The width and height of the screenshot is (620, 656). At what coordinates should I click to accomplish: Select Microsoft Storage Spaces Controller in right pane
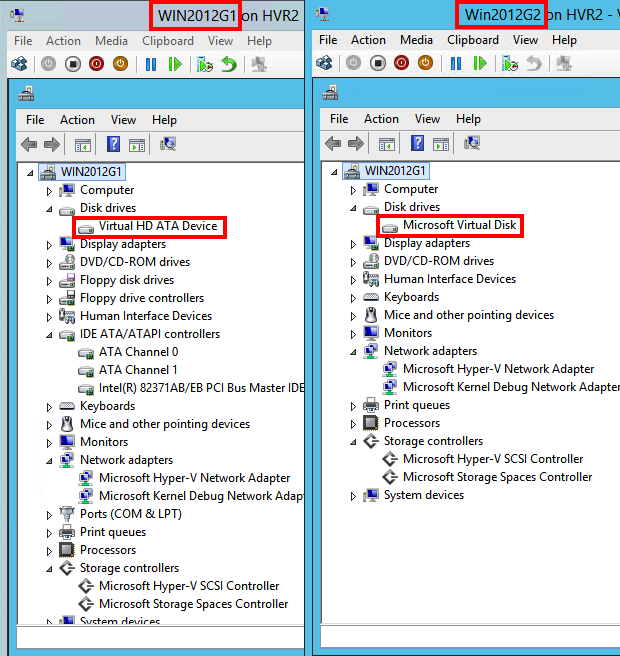click(x=497, y=477)
